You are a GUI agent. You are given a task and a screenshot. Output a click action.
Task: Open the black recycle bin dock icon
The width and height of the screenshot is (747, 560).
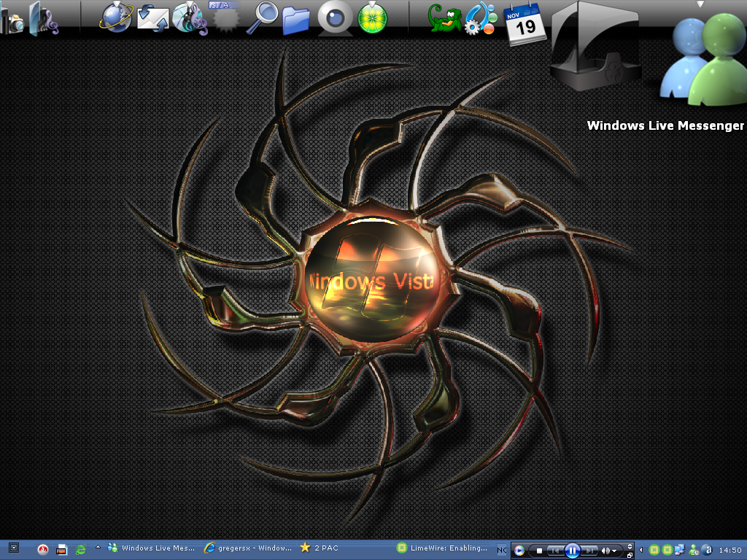[x=595, y=47]
